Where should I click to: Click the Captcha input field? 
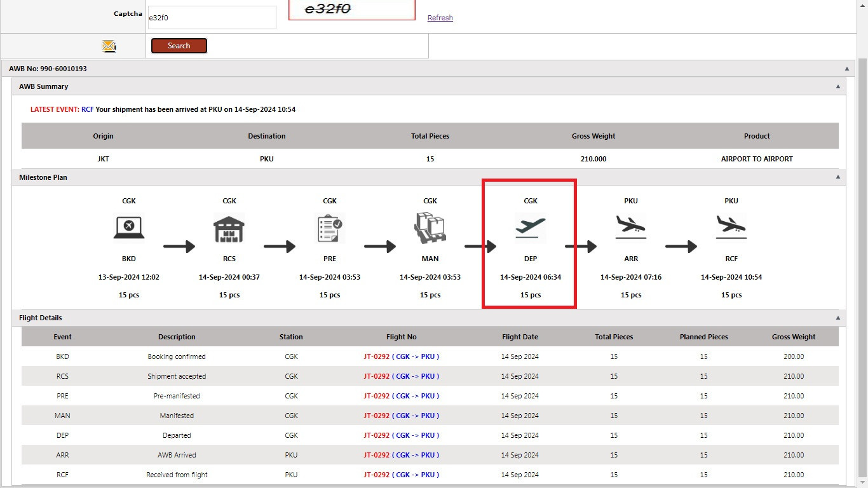212,18
